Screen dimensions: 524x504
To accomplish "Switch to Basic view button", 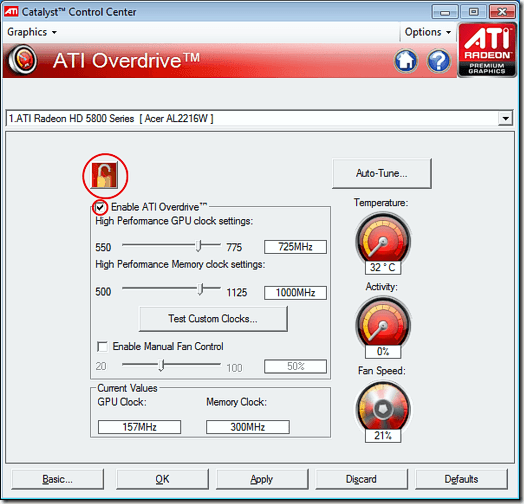I will coord(57,479).
